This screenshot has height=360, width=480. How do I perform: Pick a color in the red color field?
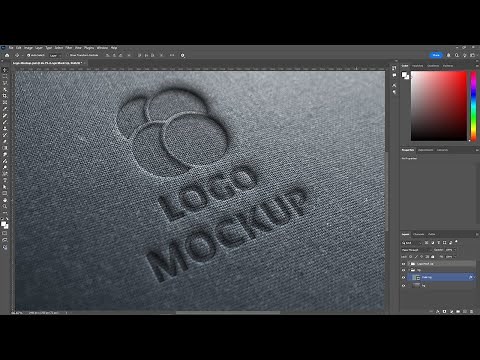coord(439,106)
